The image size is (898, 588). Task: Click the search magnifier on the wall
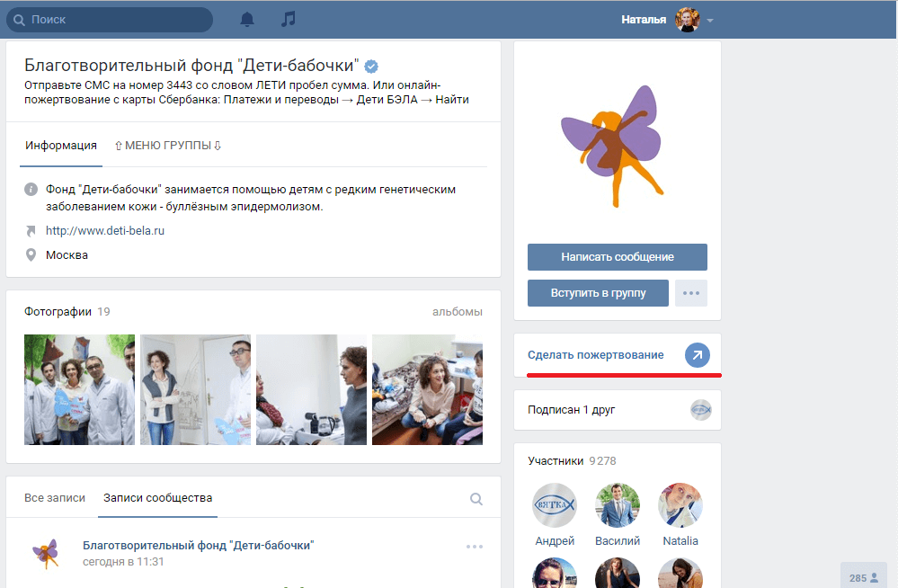tap(476, 499)
